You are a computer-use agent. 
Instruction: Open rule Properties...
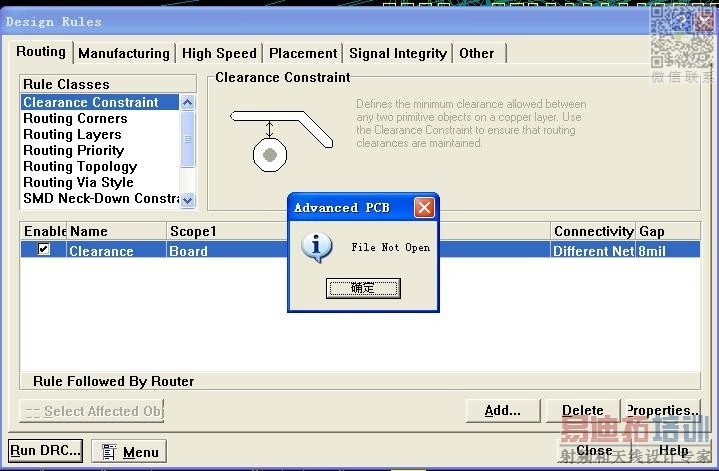coord(663,410)
